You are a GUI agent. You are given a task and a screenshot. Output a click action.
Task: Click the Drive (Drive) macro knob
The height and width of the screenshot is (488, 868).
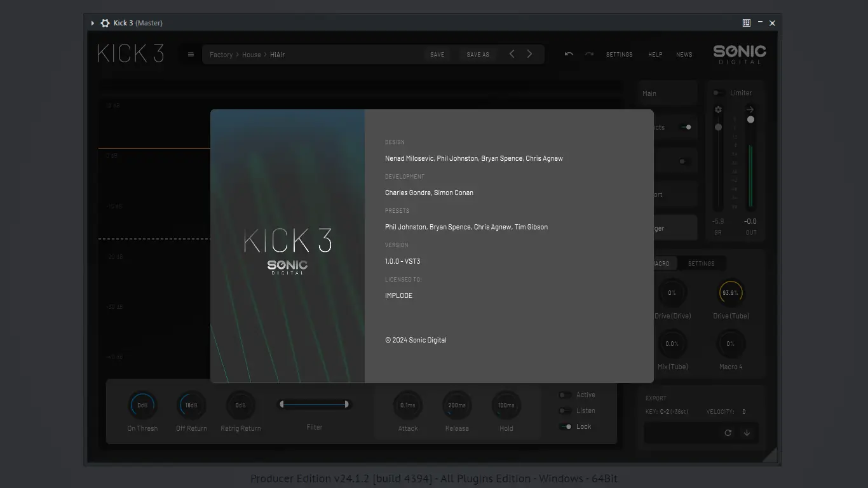coord(672,293)
